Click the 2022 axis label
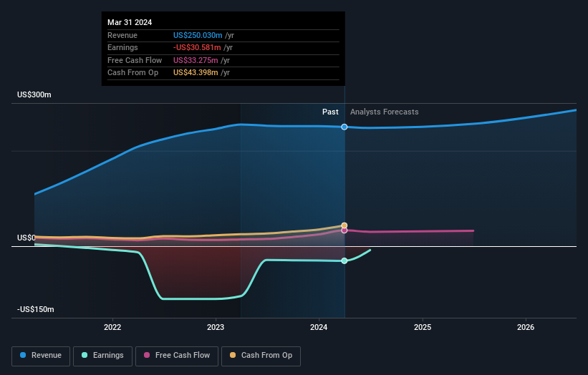588x375 pixels. pyautogui.click(x=112, y=327)
